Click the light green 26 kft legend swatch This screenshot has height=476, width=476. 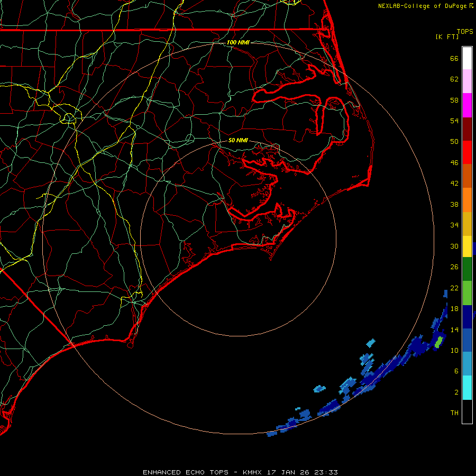coord(467,293)
